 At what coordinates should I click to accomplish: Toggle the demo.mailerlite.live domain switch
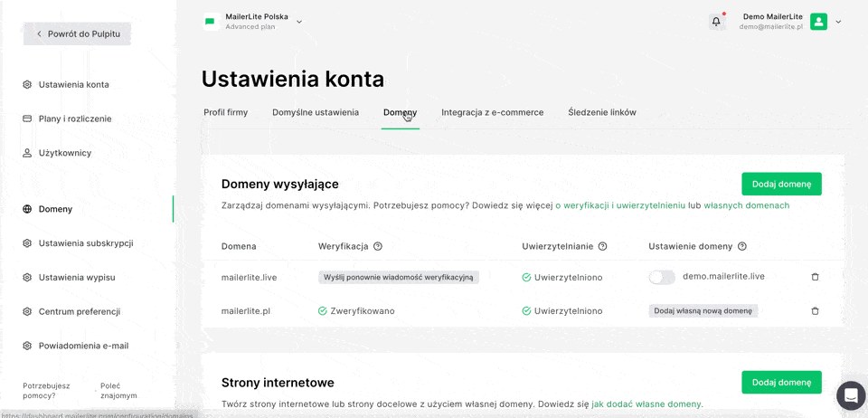662,277
